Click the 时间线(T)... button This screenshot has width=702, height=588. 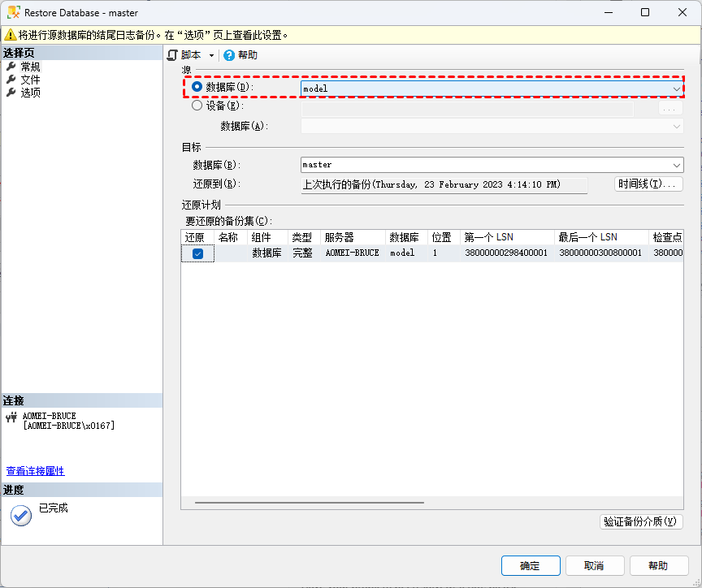coord(648,184)
